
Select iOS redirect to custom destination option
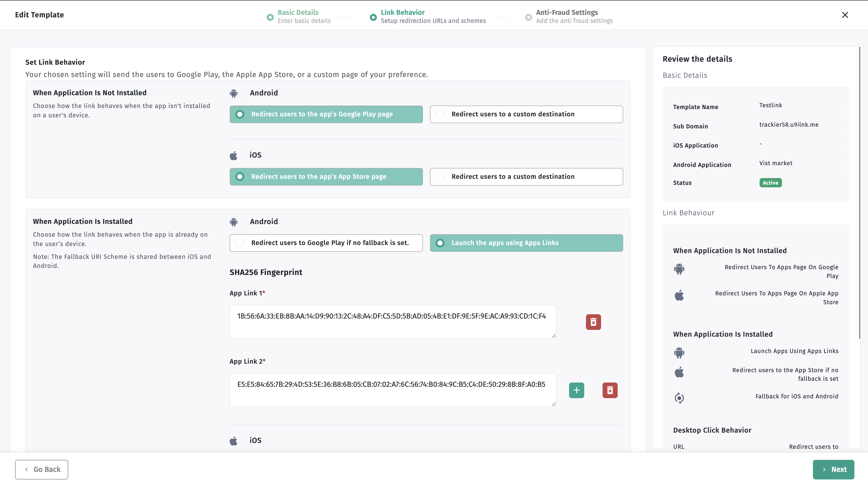pos(526,177)
